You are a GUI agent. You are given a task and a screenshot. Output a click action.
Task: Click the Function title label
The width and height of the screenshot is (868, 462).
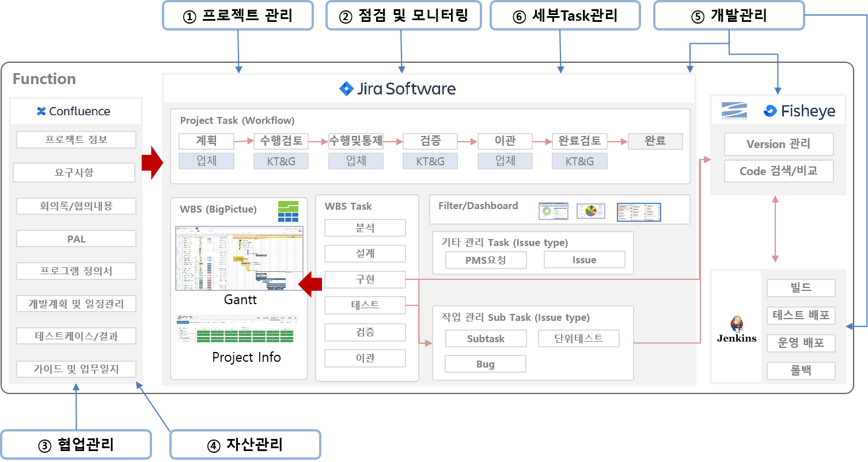pyautogui.click(x=44, y=79)
